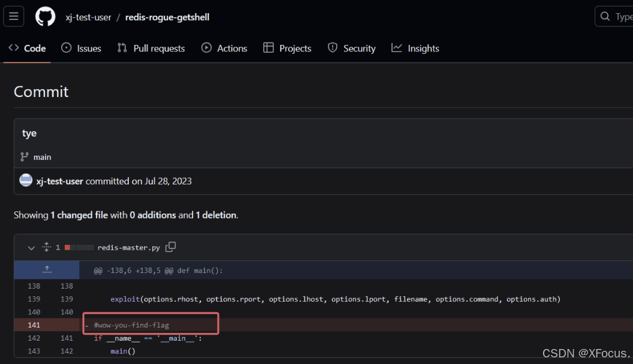Open the Insights tab
633x364 pixels.
coord(415,48)
